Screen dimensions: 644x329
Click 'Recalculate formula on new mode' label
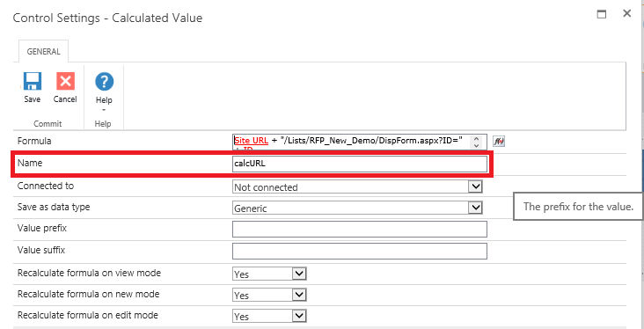(88, 294)
